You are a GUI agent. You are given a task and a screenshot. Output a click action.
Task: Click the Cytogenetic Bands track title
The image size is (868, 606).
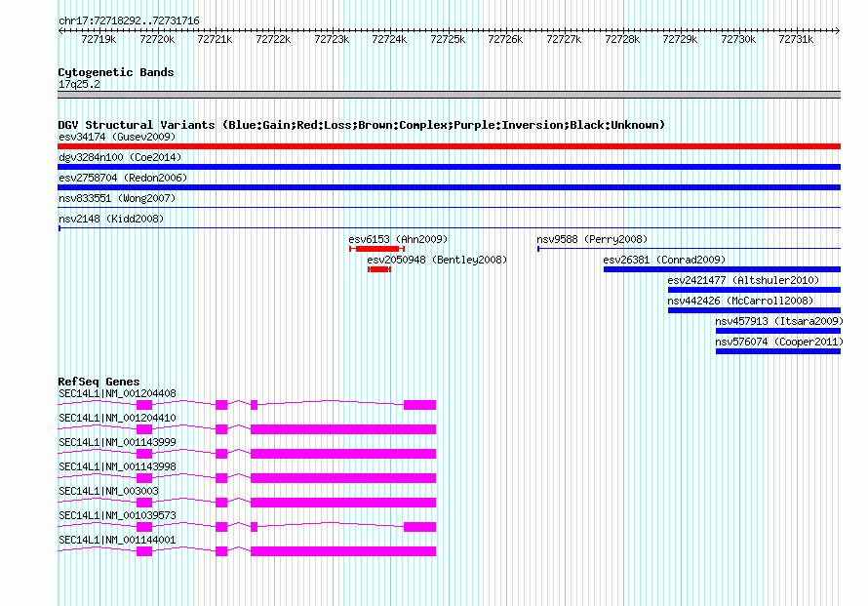coord(116,72)
